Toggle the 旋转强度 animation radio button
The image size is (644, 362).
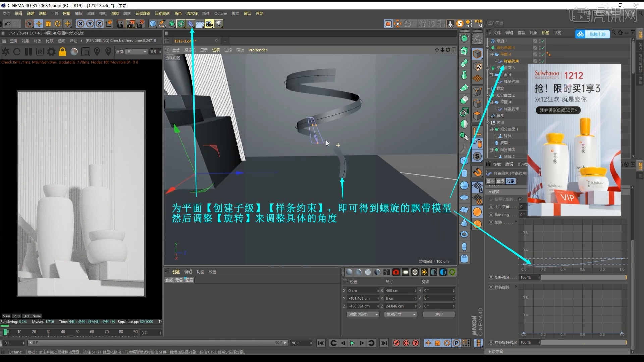(x=491, y=277)
